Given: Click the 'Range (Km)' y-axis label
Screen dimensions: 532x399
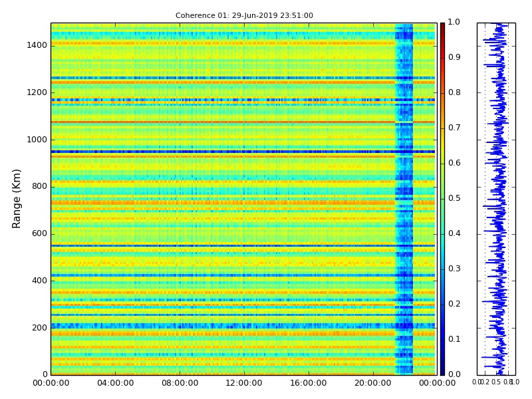Looking at the screenshot, I should [16, 199].
